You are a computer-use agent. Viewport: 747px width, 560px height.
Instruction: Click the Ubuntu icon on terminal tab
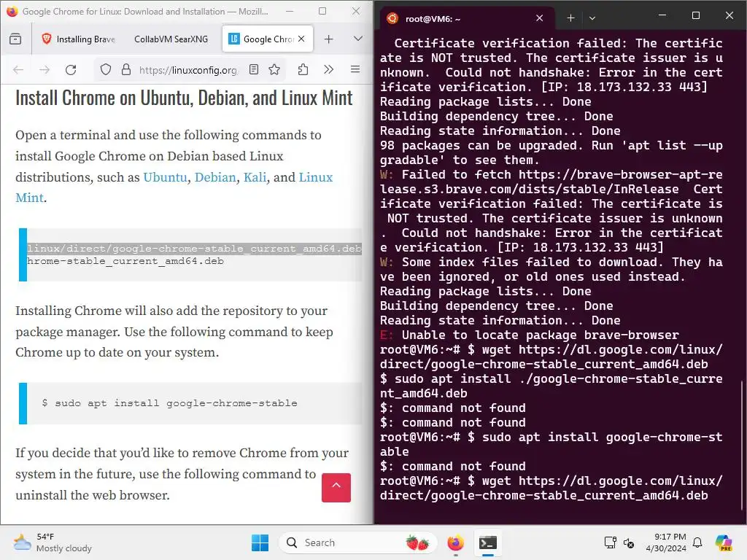[x=392, y=18]
